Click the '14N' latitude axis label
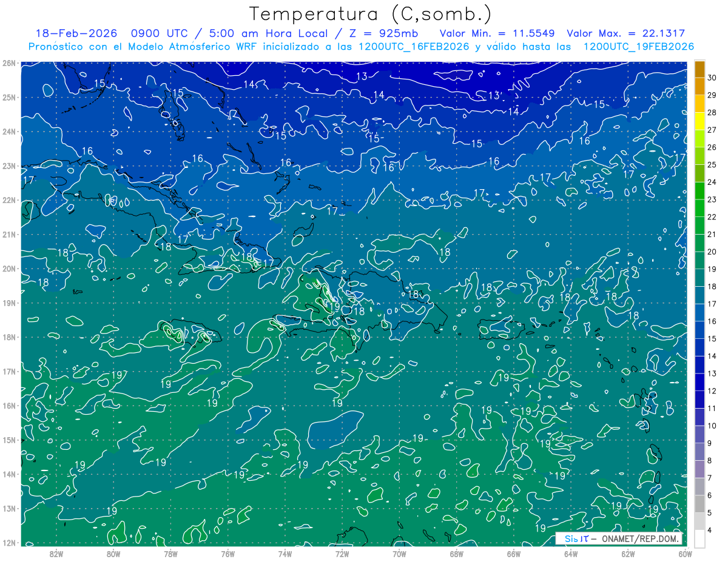 point(8,474)
